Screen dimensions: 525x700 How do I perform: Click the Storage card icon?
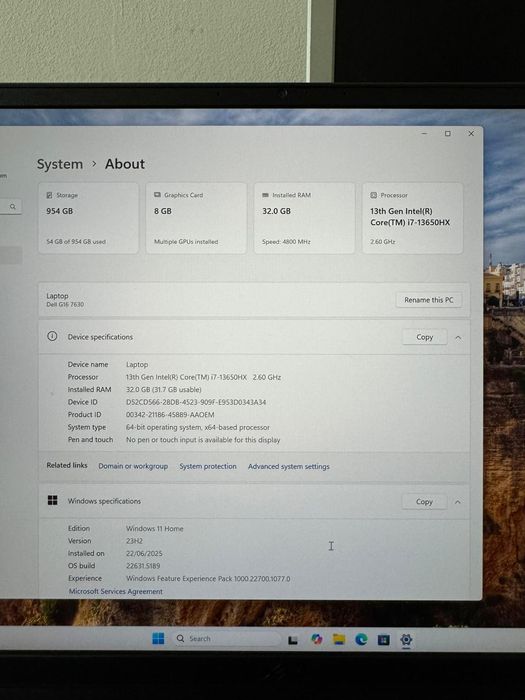[x=49, y=195]
